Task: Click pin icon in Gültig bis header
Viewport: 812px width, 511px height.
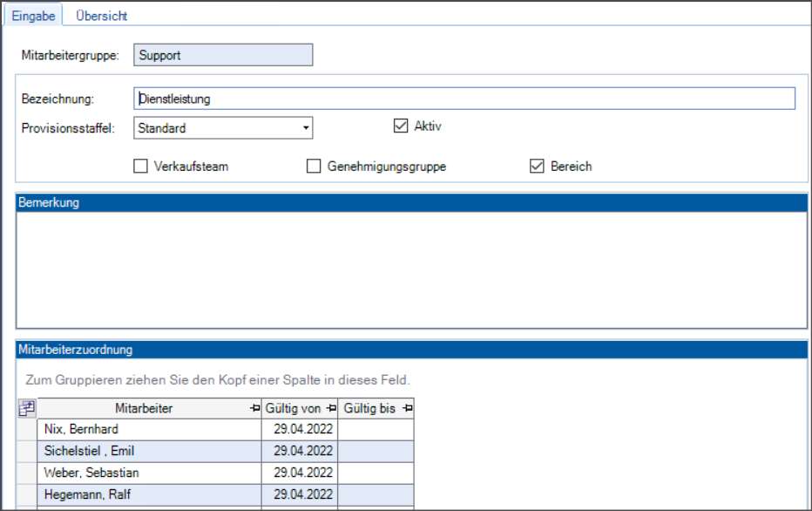Action: click(407, 408)
